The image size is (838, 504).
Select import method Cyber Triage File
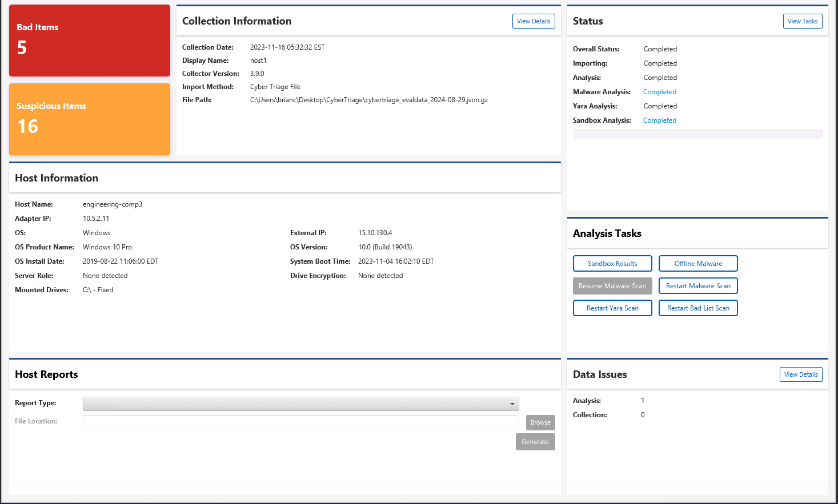[275, 87]
